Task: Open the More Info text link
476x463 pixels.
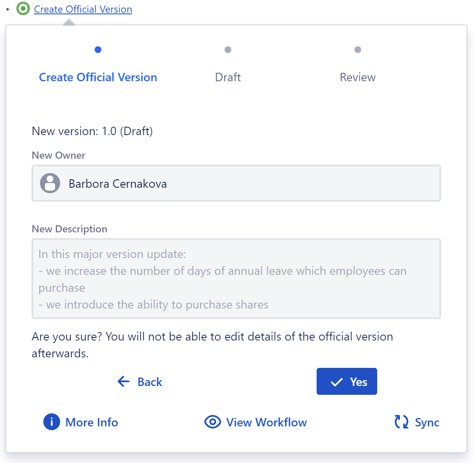Action: click(x=92, y=423)
